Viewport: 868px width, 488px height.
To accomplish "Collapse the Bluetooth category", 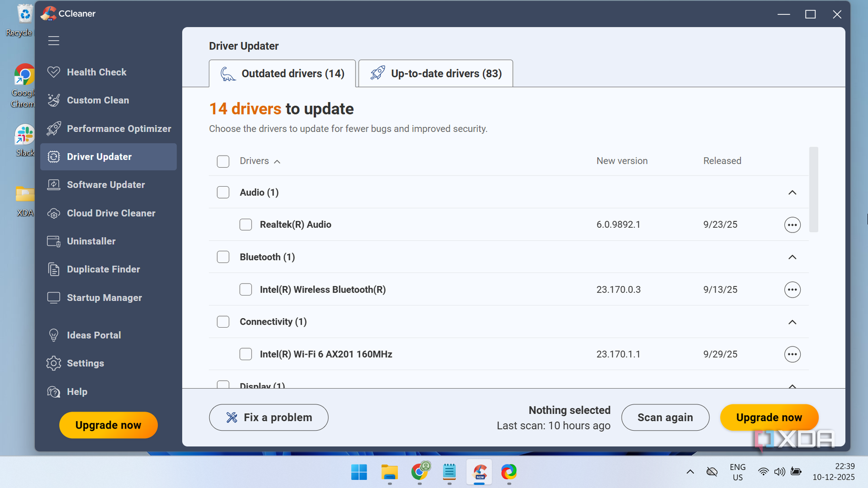I will [792, 257].
